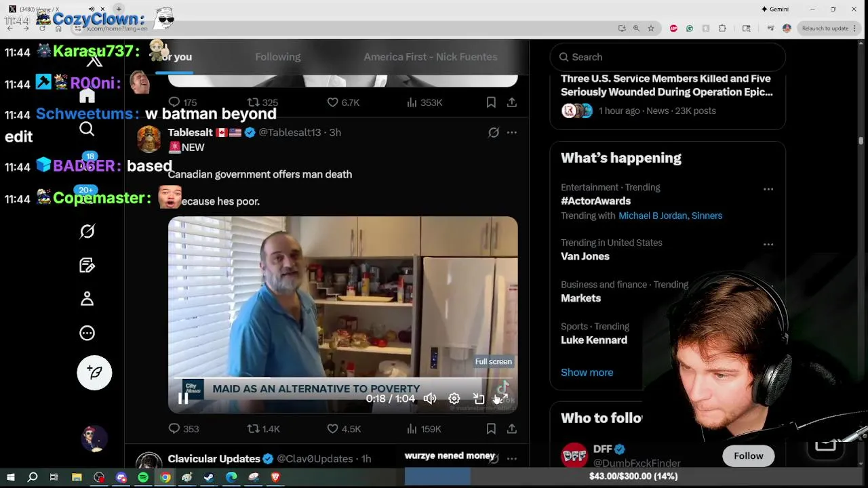Screen dimensions: 868x488
Task: Reply to the Tablesalt post (353)
Action: point(183,428)
